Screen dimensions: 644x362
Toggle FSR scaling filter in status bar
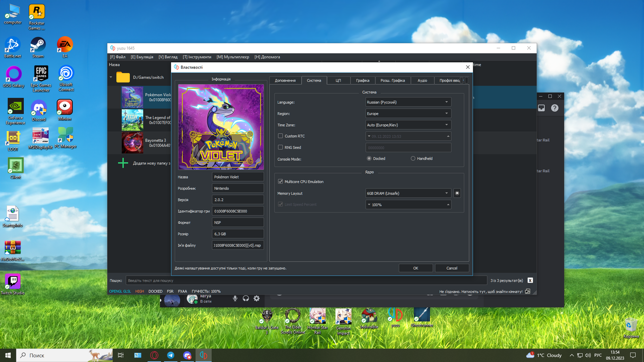pyautogui.click(x=170, y=291)
